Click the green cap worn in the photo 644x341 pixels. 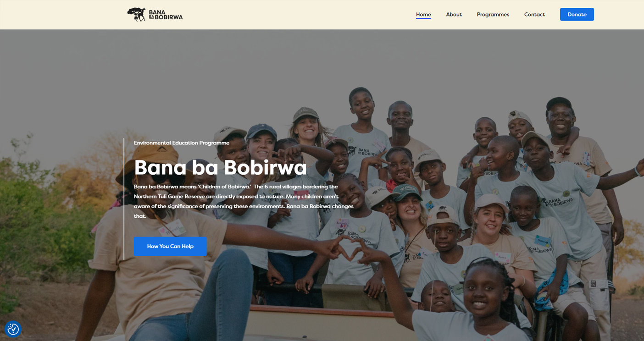coord(405,192)
